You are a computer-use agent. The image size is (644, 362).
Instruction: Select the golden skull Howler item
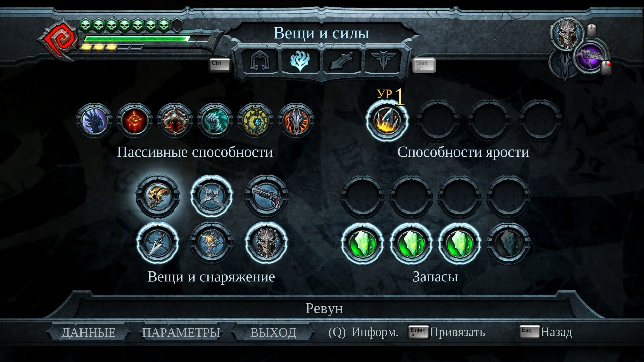158,196
